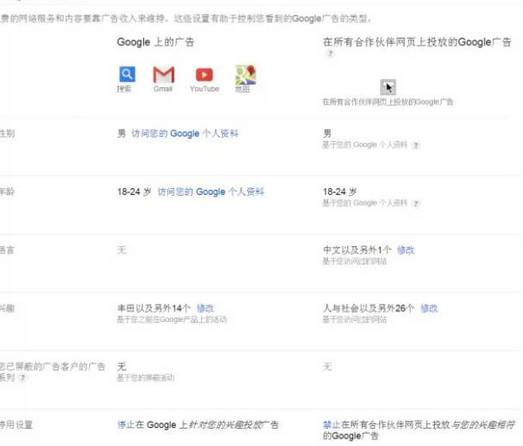Click the YouTube icon

pyautogui.click(x=204, y=75)
